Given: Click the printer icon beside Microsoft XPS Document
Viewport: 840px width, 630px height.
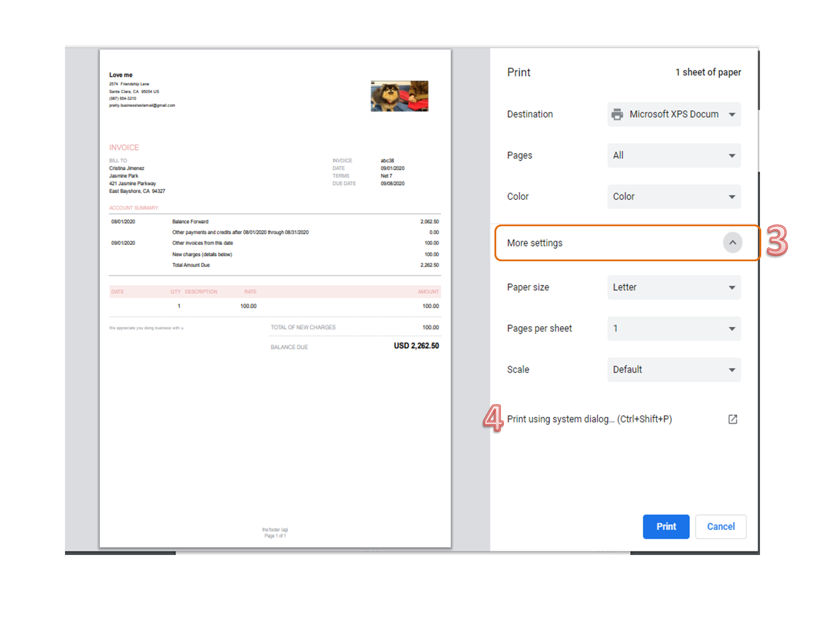Looking at the screenshot, I should [x=617, y=114].
